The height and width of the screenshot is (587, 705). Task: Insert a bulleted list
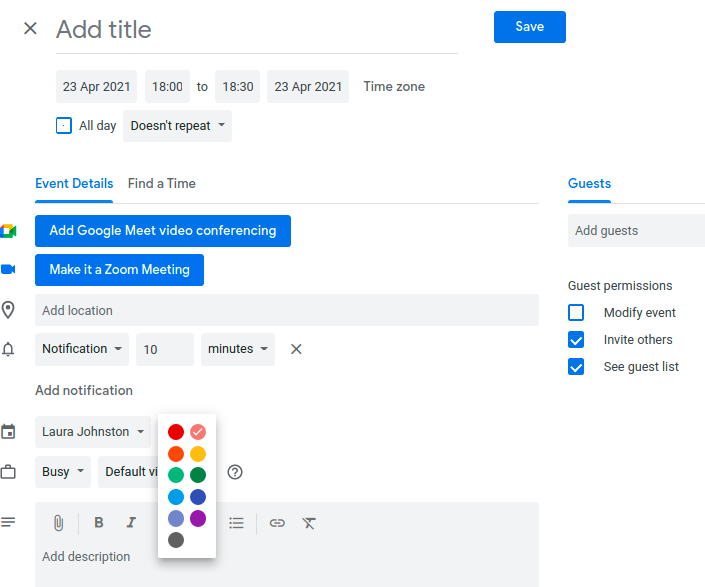[236, 523]
